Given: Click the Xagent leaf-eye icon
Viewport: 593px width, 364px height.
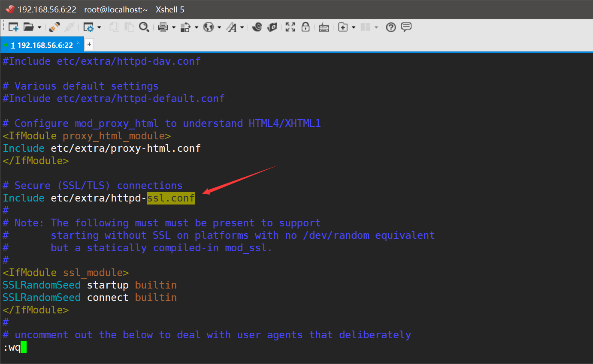Looking at the screenshot, I should tap(272, 27).
